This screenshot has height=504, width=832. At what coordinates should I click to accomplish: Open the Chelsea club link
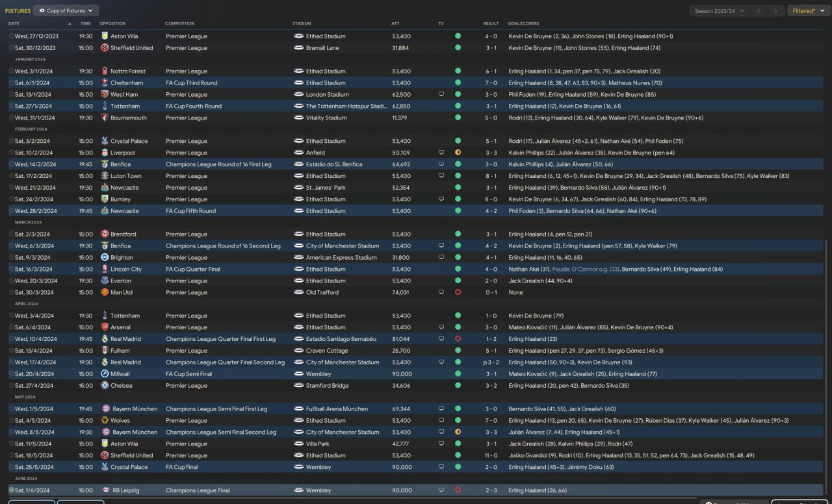122,386
